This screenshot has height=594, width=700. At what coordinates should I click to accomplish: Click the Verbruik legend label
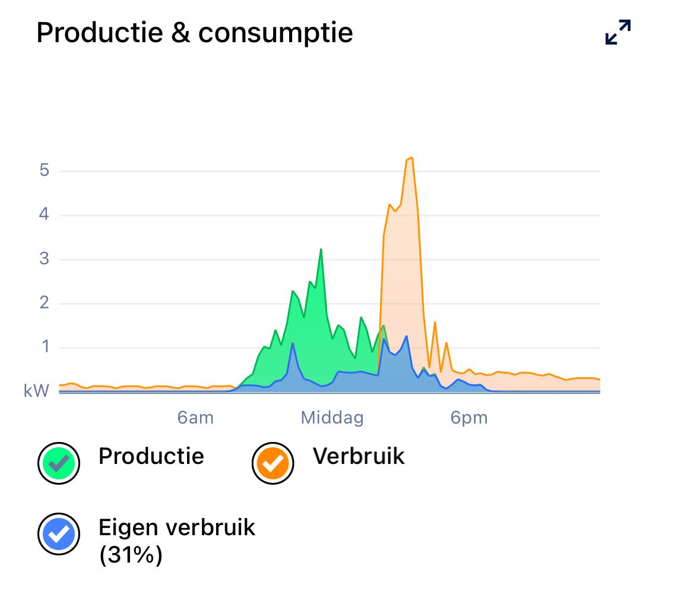[359, 456]
